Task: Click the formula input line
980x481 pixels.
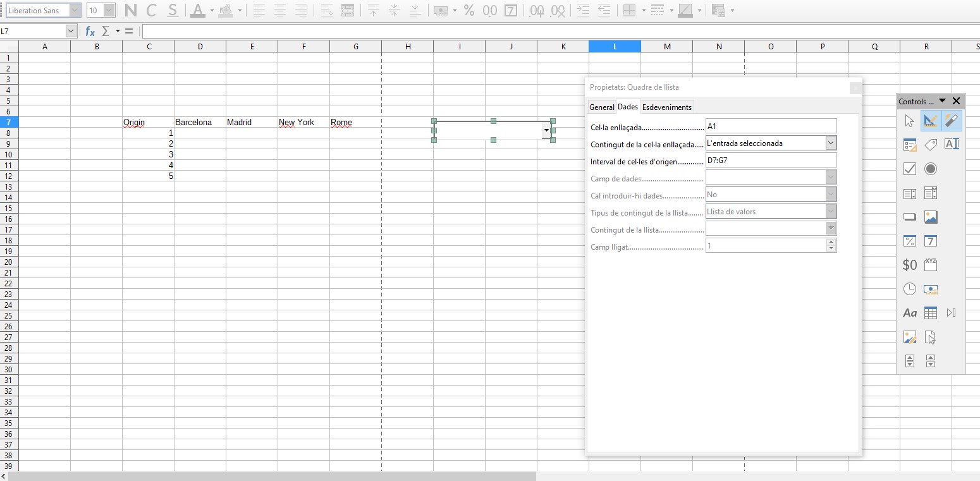Action: coord(561,31)
